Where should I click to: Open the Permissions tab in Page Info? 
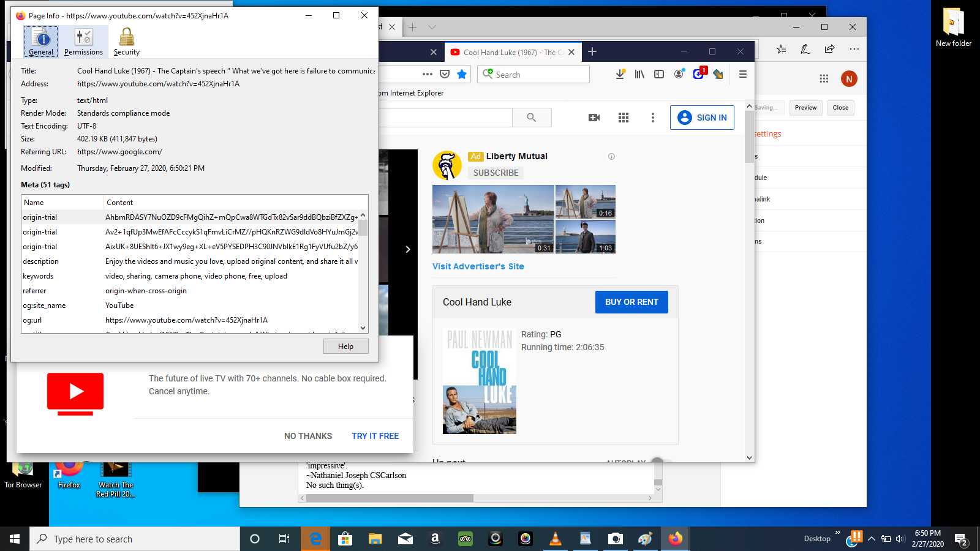pyautogui.click(x=83, y=42)
